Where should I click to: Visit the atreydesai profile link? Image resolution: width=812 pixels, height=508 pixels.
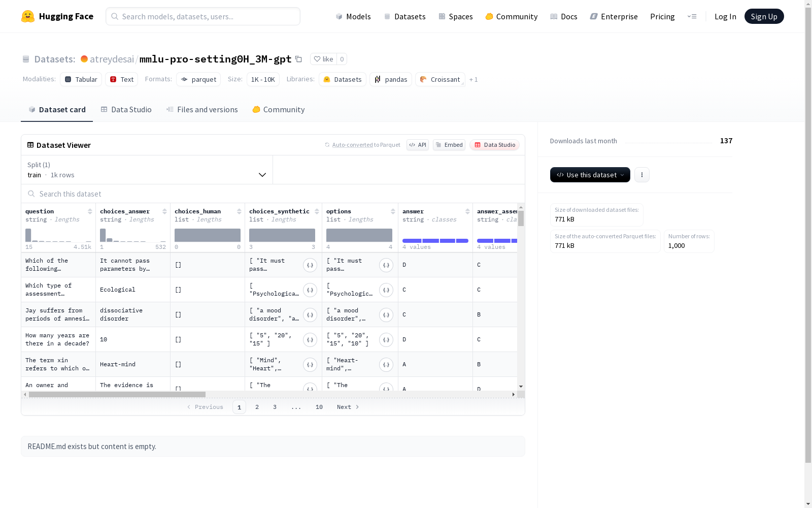[112, 59]
